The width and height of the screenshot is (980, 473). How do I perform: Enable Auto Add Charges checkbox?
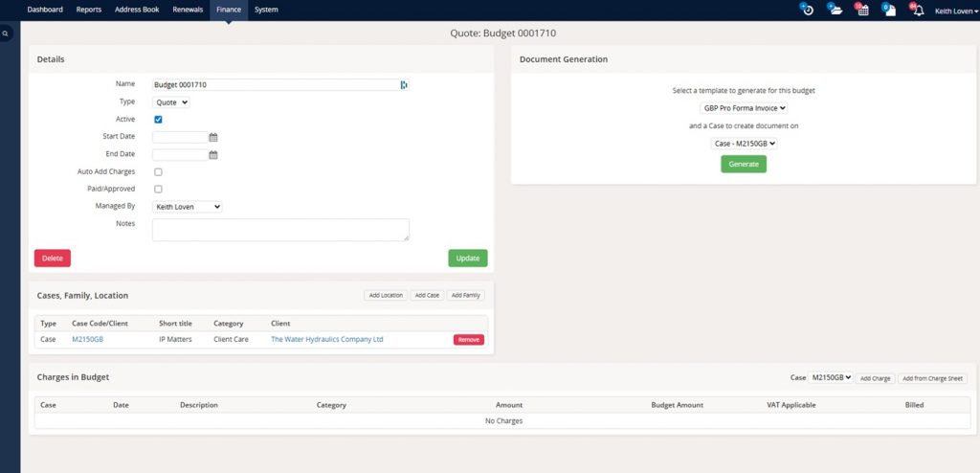point(158,171)
